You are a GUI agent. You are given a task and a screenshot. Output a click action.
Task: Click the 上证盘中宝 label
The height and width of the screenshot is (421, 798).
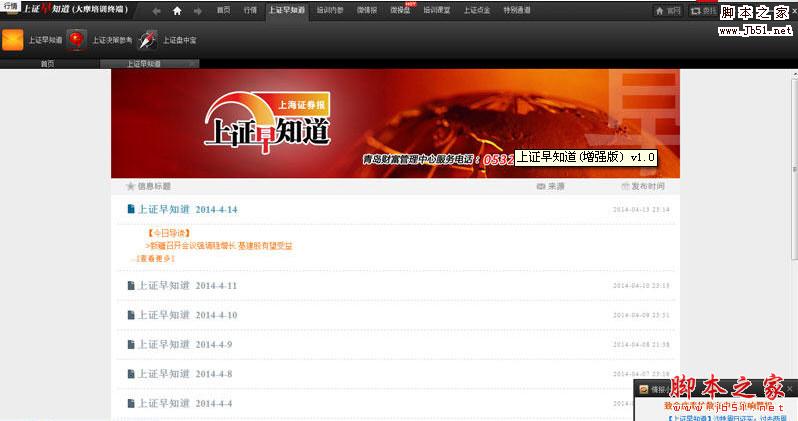tap(180, 40)
